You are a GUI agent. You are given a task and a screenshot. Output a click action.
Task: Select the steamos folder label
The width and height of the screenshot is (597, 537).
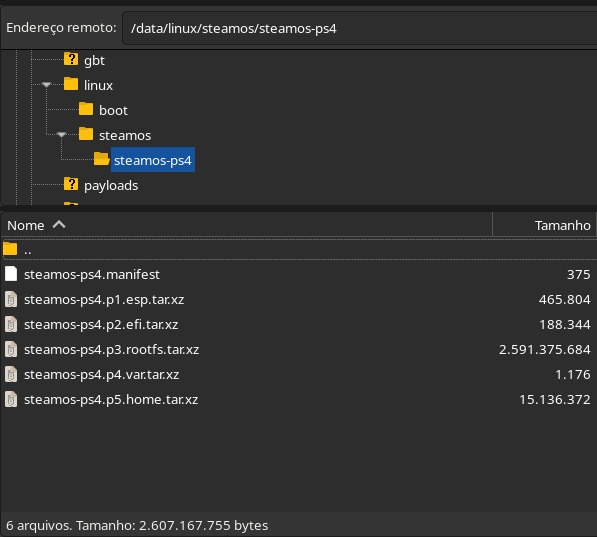point(125,136)
